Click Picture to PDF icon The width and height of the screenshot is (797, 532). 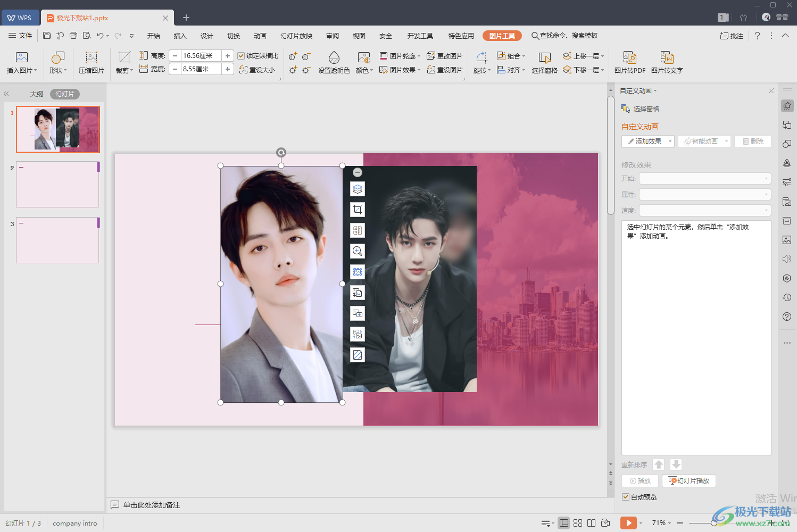click(x=630, y=57)
